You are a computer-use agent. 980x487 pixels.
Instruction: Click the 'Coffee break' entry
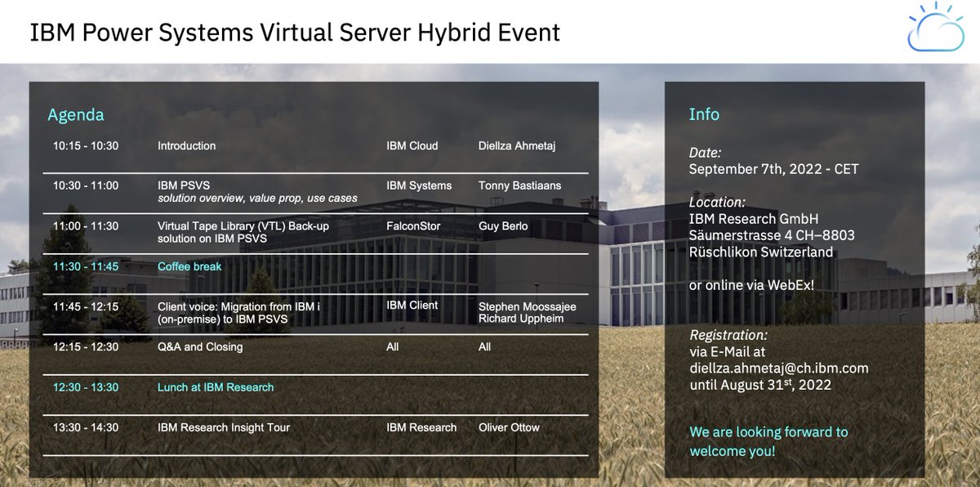[189, 266]
